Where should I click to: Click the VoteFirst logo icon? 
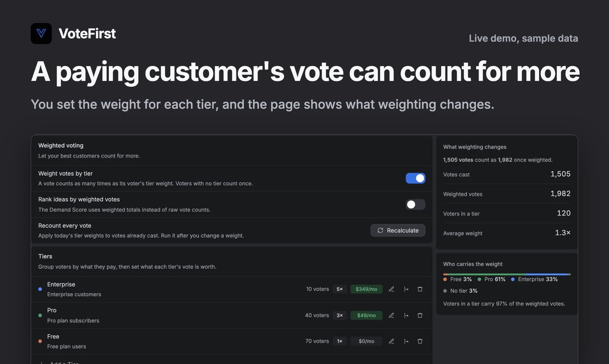(41, 34)
